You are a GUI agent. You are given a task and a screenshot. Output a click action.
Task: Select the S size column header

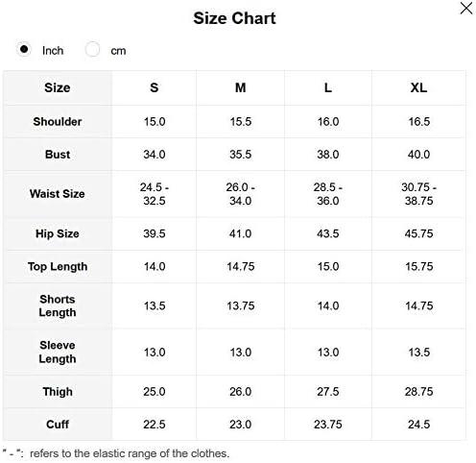[x=155, y=87]
